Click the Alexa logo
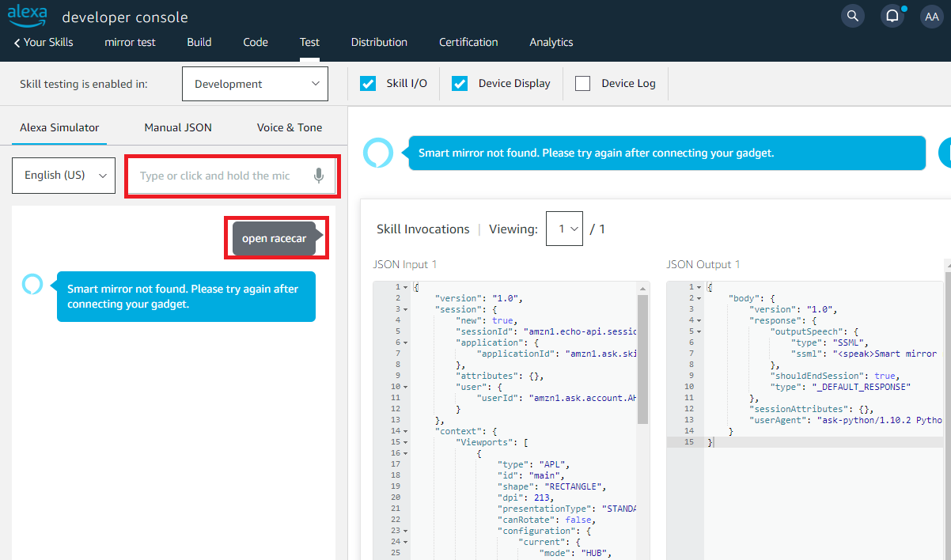This screenshot has height=560, width=951. click(27, 14)
